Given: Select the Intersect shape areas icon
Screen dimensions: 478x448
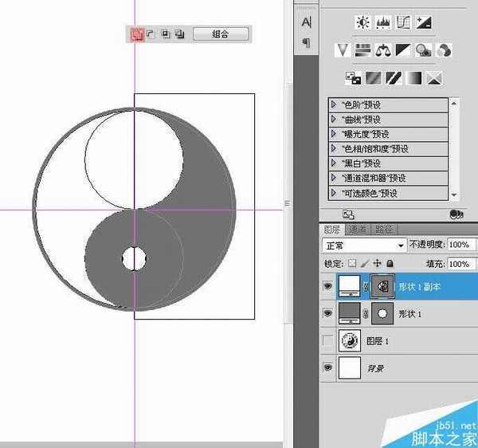Looking at the screenshot, I should click(x=165, y=33).
